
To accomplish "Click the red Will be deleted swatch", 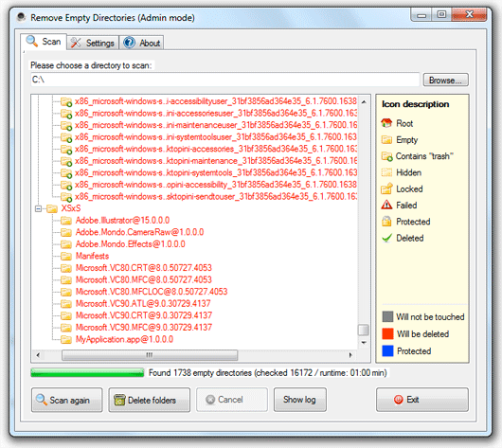I will [x=387, y=333].
